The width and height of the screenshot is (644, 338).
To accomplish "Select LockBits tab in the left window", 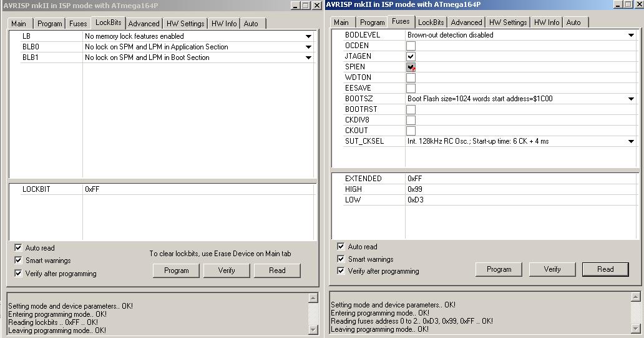I will pos(109,22).
